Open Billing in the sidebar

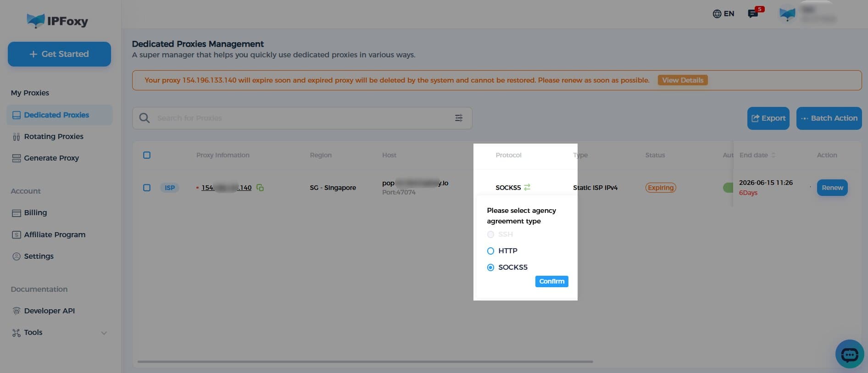pyautogui.click(x=35, y=212)
